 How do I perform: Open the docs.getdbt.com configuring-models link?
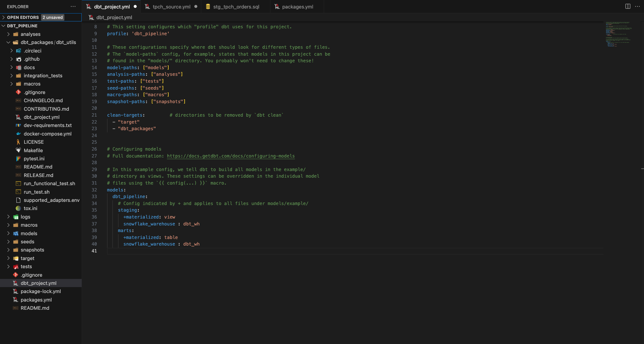tap(230, 156)
